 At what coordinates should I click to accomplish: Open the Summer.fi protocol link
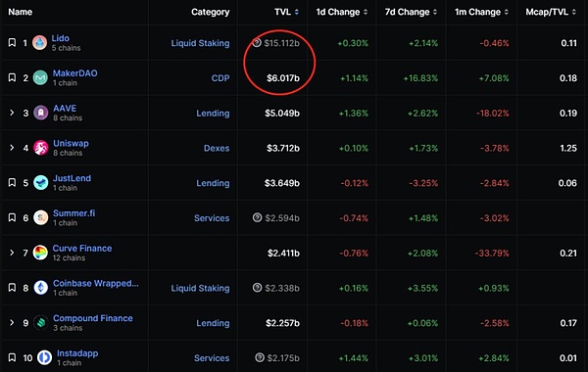(x=73, y=213)
